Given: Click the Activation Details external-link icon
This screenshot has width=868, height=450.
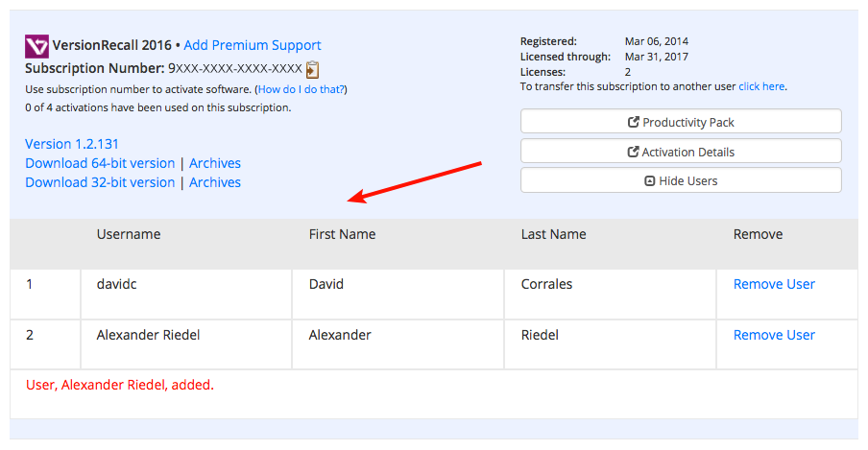Looking at the screenshot, I should [x=633, y=152].
